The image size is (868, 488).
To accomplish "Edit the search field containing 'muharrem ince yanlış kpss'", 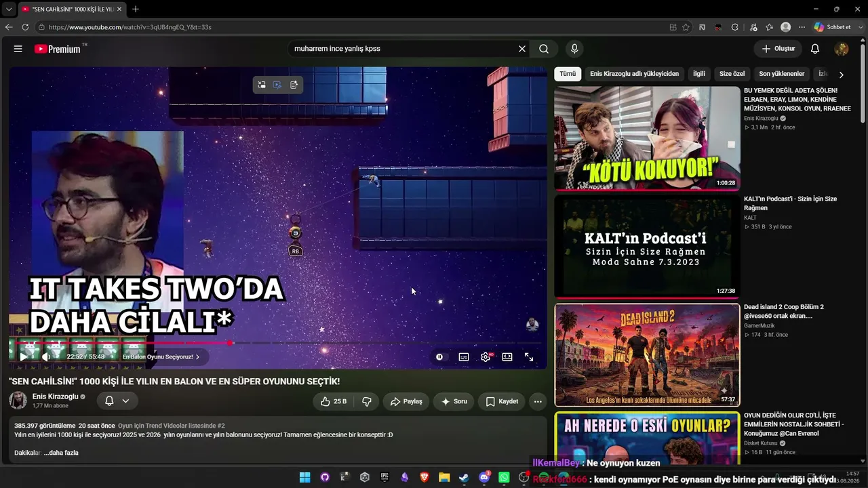I will (x=403, y=49).
